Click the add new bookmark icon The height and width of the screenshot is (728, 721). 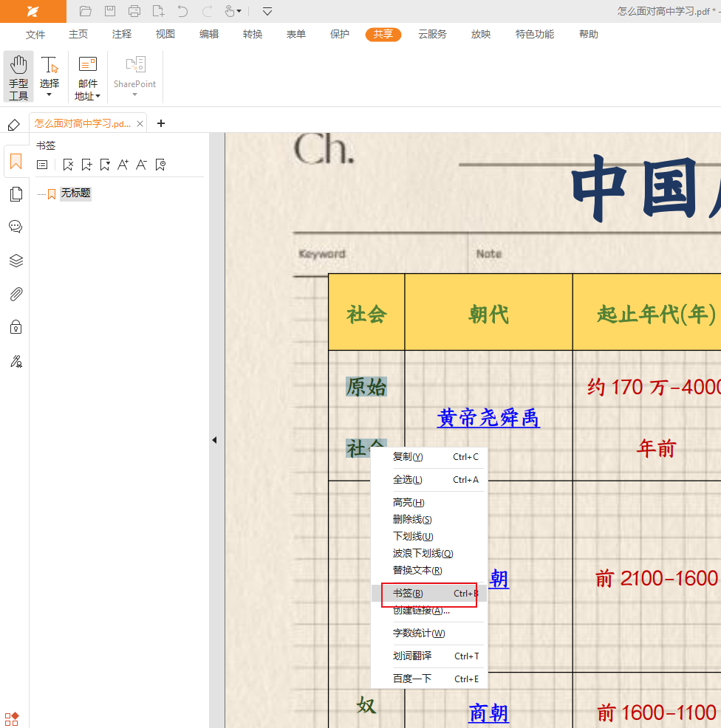coord(86,165)
